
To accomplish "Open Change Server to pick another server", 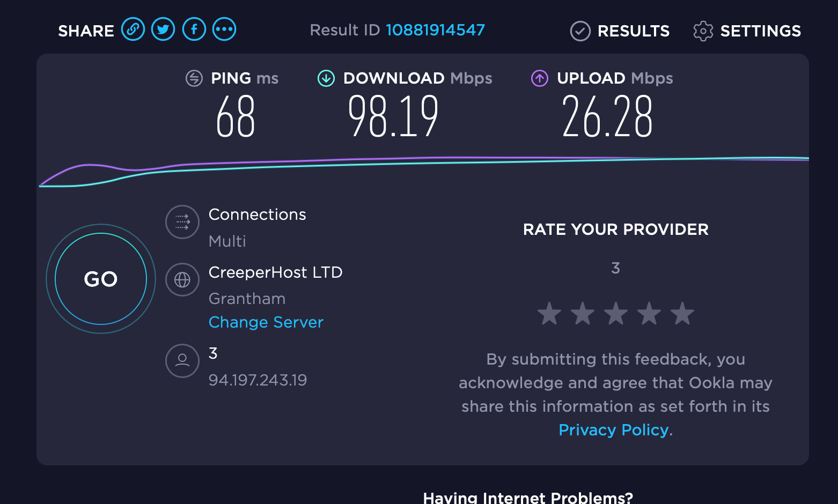I will pyautogui.click(x=266, y=322).
